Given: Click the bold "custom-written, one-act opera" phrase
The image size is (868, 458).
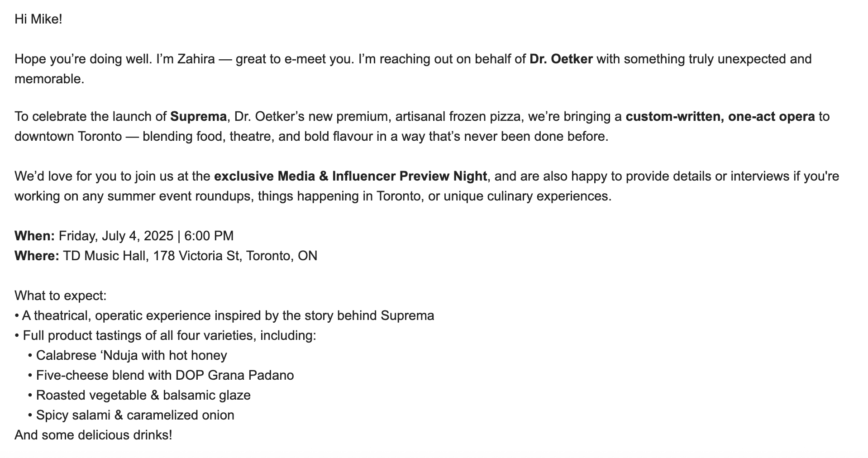Looking at the screenshot, I should pyautogui.click(x=720, y=116).
